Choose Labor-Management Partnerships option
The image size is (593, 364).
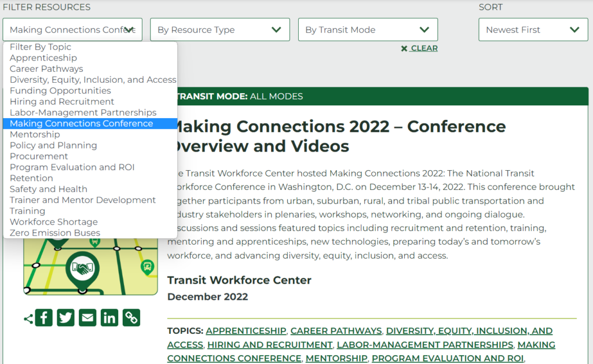pos(90,113)
